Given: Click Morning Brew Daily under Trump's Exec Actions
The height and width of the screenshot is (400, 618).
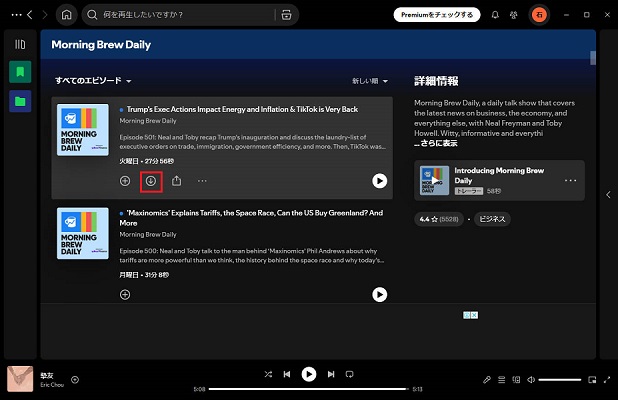Looking at the screenshot, I should coord(148,121).
